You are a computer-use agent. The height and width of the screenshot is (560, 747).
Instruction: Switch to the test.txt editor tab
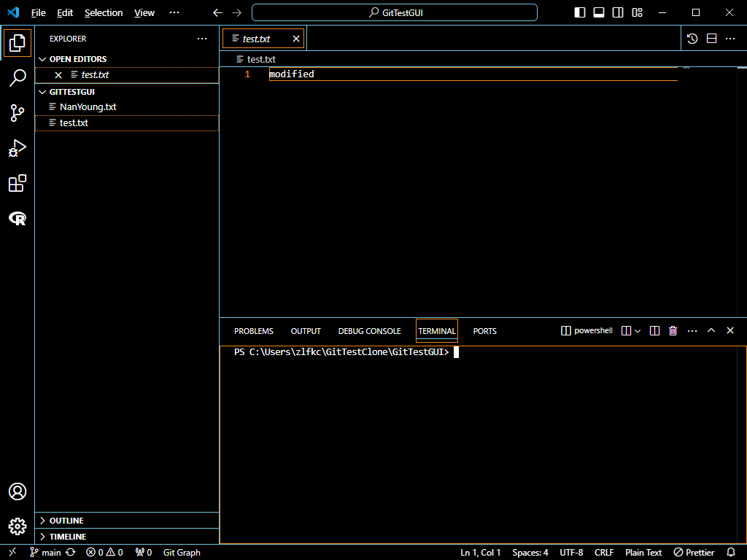coord(263,39)
